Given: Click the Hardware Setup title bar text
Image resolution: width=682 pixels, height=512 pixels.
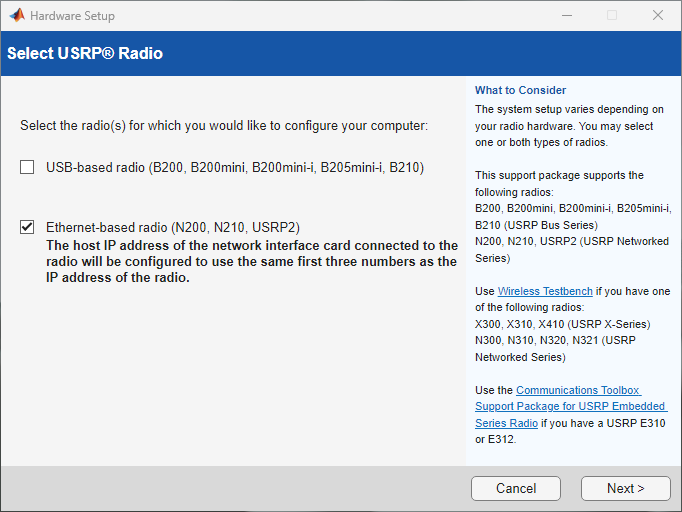Looking at the screenshot, I should coord(72,16).
